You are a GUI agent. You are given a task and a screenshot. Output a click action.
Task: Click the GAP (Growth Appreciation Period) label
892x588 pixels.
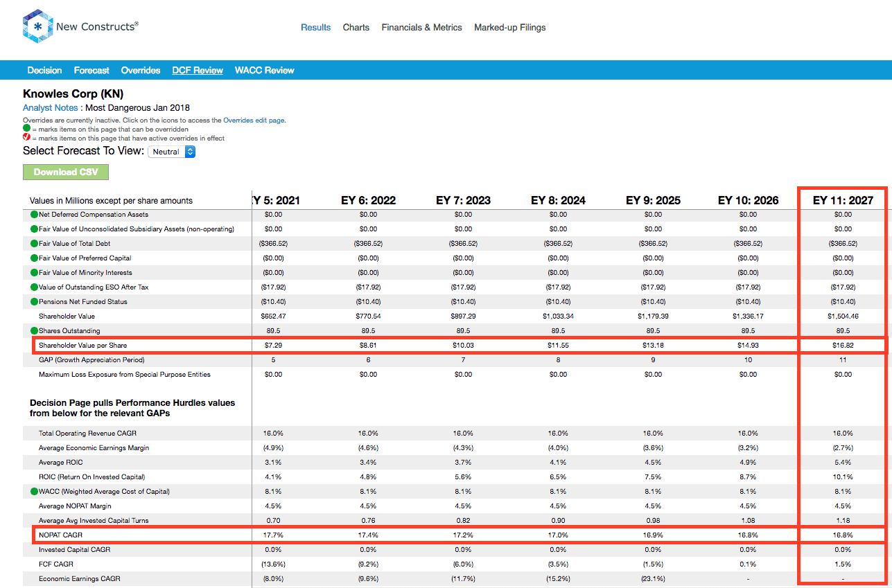91,360
